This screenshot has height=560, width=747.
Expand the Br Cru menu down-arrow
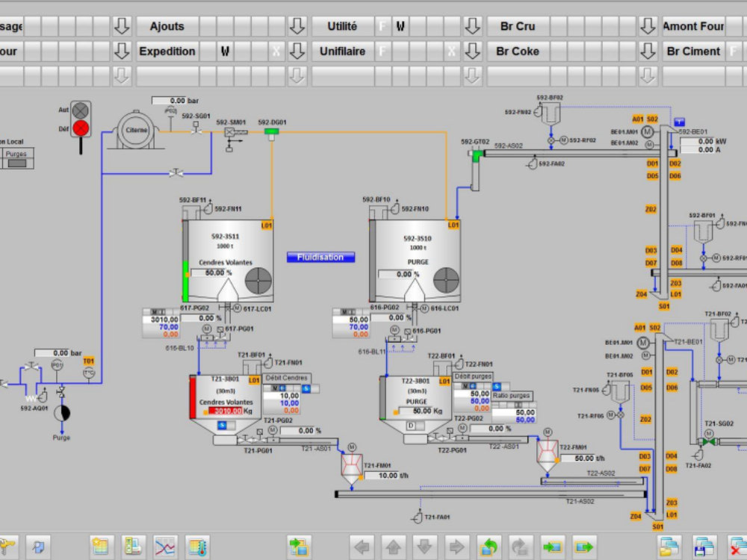pyautogui.click(x=648, y=26)
